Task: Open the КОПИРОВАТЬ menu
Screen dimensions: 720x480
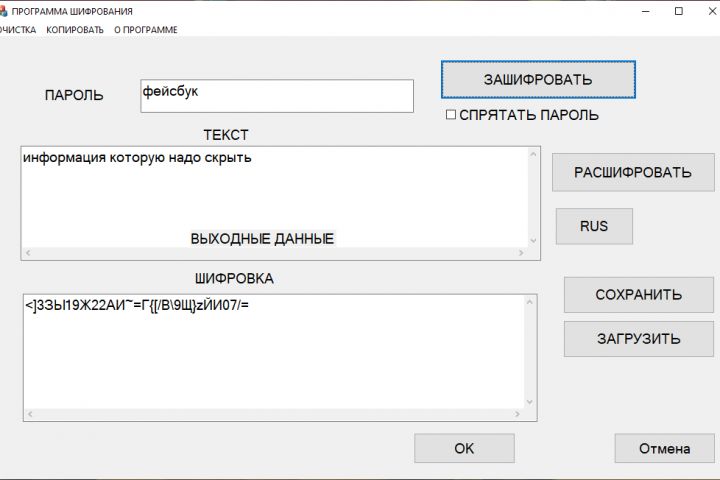Action: pyautogui.click(x=74, y=30)
